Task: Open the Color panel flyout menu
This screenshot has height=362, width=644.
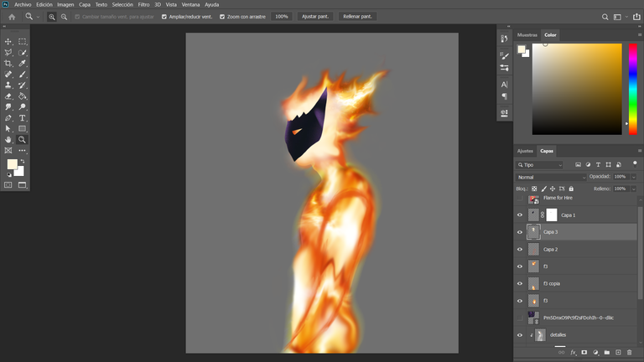Action: pos(640,35)
